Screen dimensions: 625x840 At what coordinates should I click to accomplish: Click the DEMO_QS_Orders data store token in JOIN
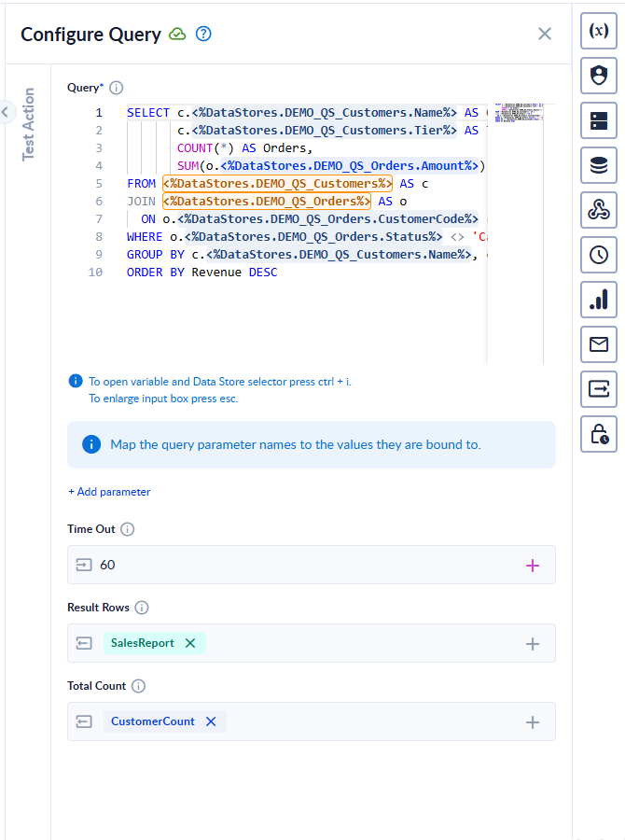coord(267,202)
